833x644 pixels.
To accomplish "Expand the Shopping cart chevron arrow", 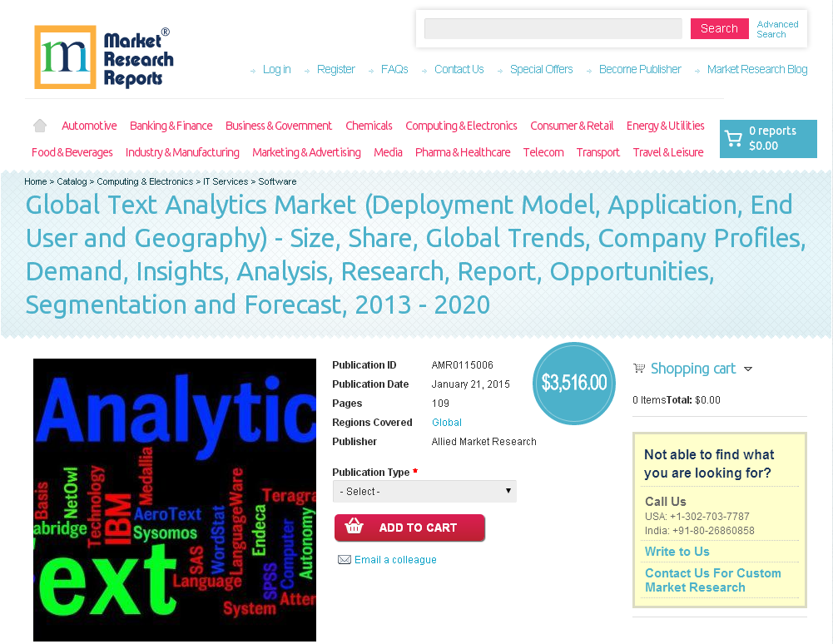I will tap(748, 369).
